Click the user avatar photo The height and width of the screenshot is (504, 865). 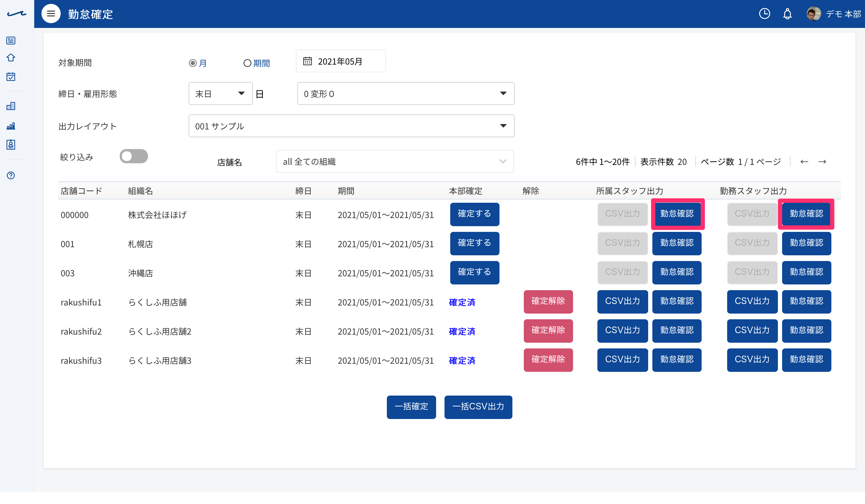tap(814, 14)
